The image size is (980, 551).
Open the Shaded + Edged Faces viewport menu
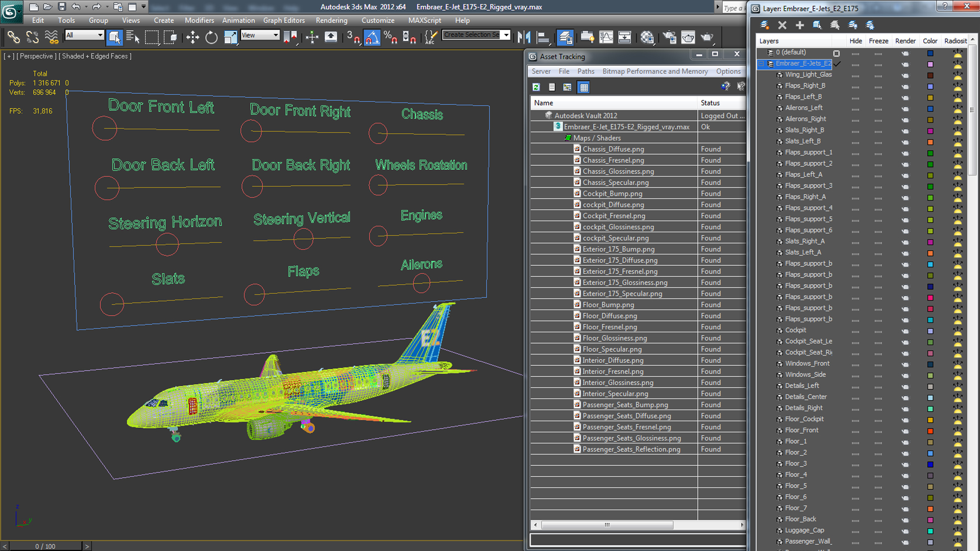[x=94, y=56]
